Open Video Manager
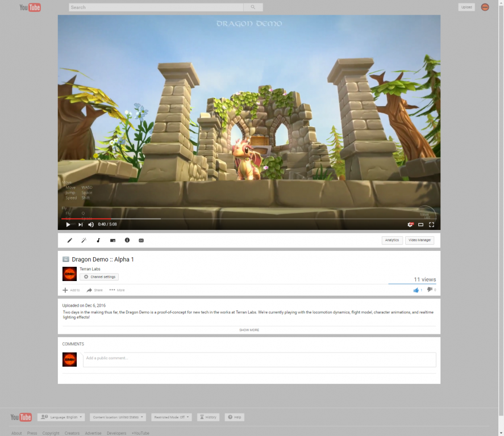The width and height of the screenshot is (504, 436). [419, 240]
